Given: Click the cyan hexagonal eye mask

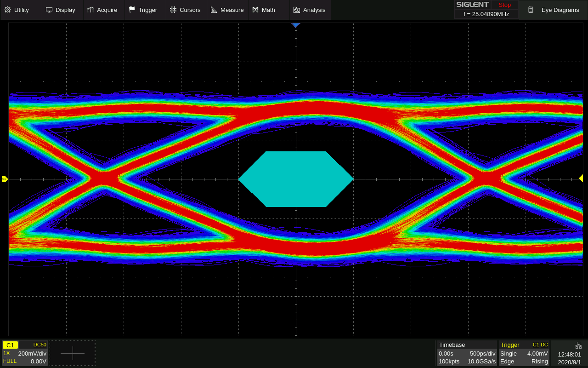Looking at the screenshot, I should 296,179.
